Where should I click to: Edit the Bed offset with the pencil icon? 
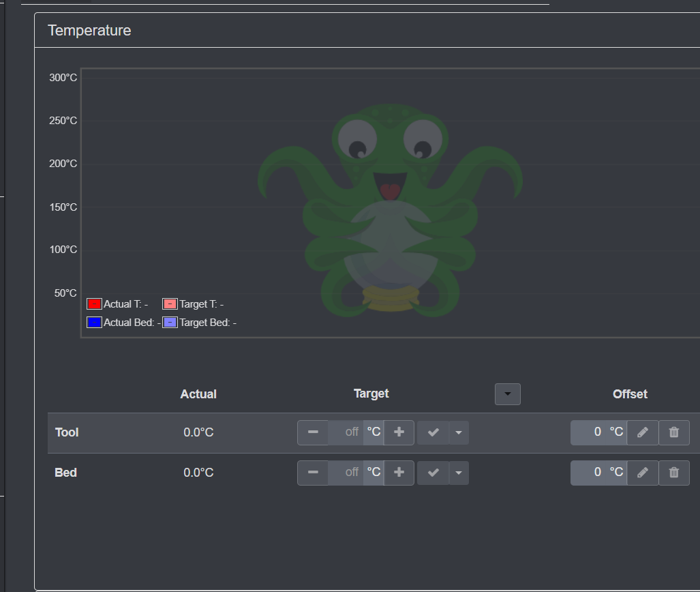click(x=643, y=472)
